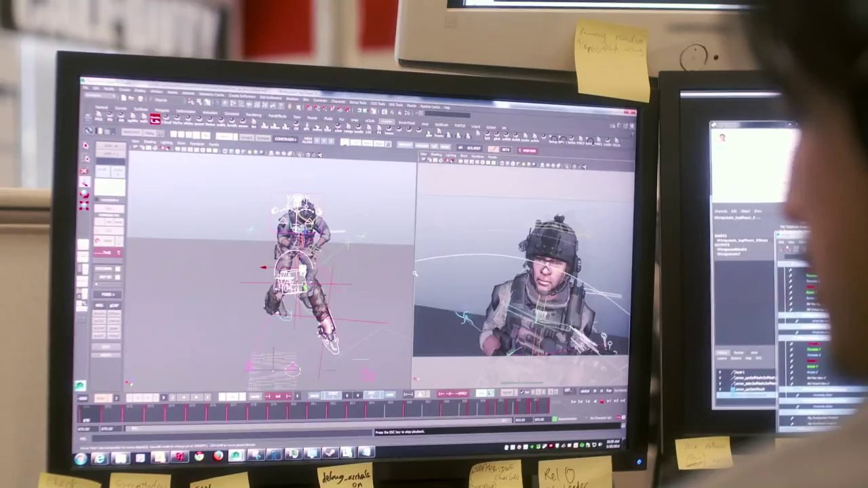Select the arrow Select tool in Maya toolbox
The height and width of the screenshot is (488, 868).
point(85,146)
